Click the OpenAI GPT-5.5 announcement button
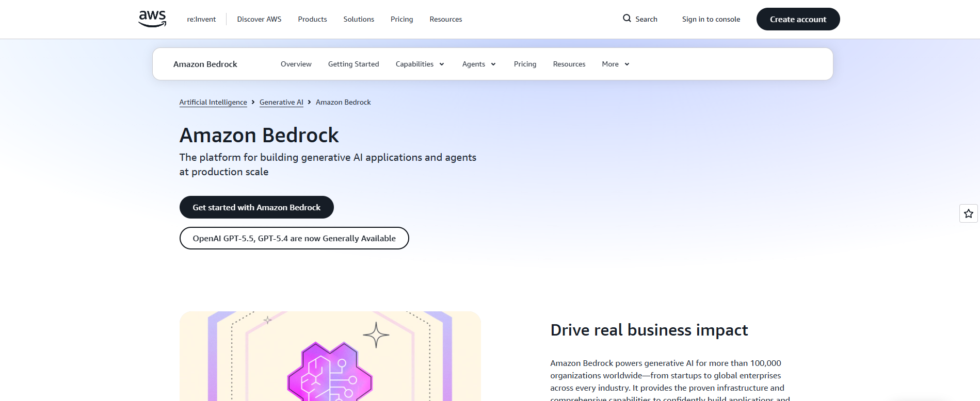Viewport: 980px width, 401px height. point(294,238)
